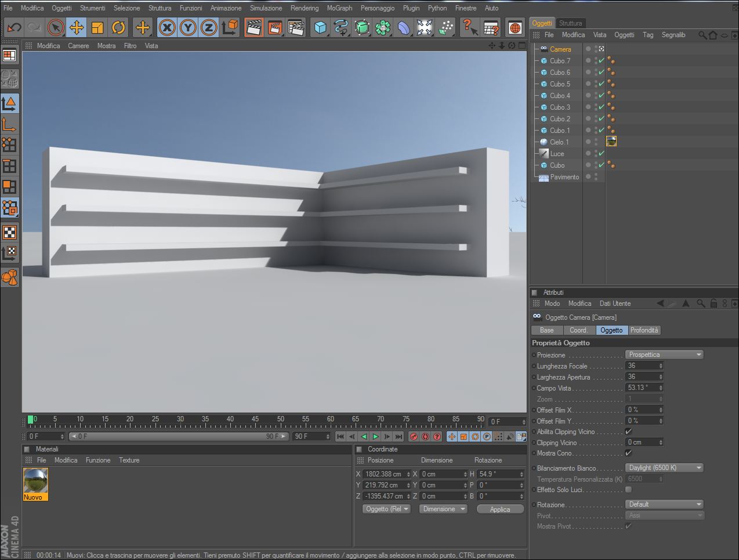The width and height of the screenshot is (739, 560).
Task: Switch to the Profondità tab
Action: pos(644,330)
